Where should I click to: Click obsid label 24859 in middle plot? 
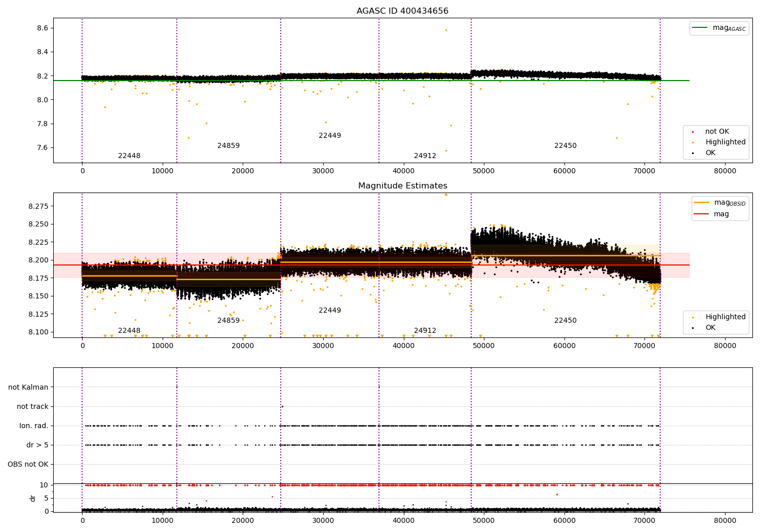tap(229, 321)
